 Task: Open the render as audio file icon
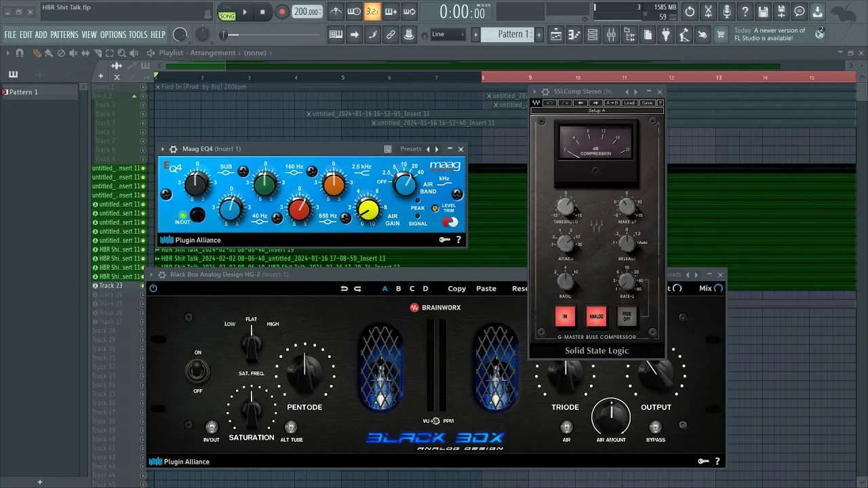pos(781,12)
